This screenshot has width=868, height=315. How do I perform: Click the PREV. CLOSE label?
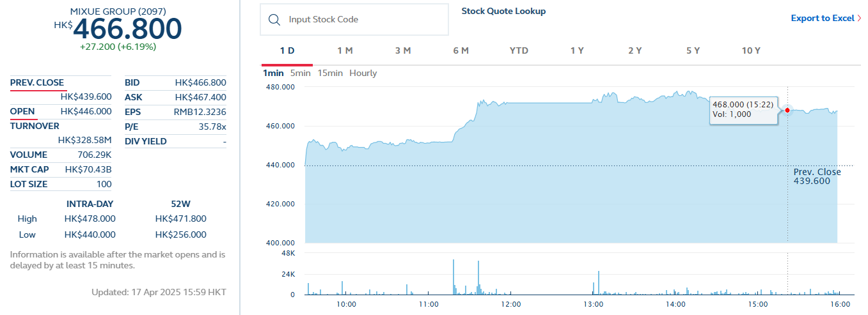click(37, 83)
